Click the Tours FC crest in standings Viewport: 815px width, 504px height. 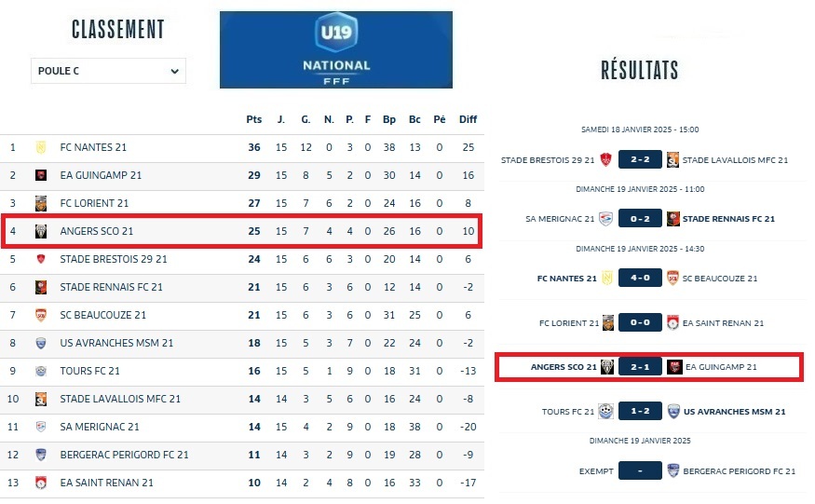tap(41, 371)
